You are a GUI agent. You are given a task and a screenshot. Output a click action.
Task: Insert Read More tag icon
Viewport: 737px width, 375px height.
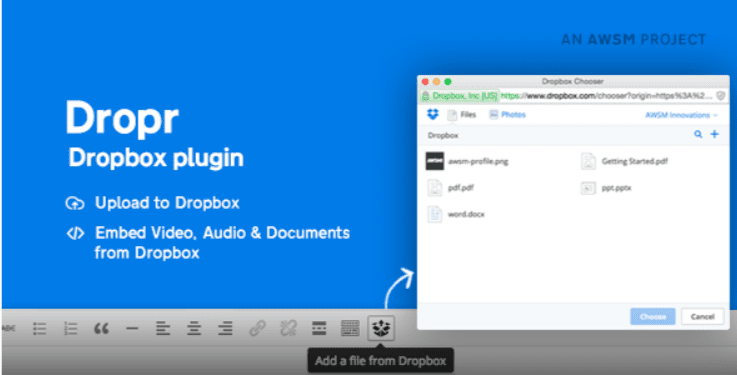tap(319, 328)
